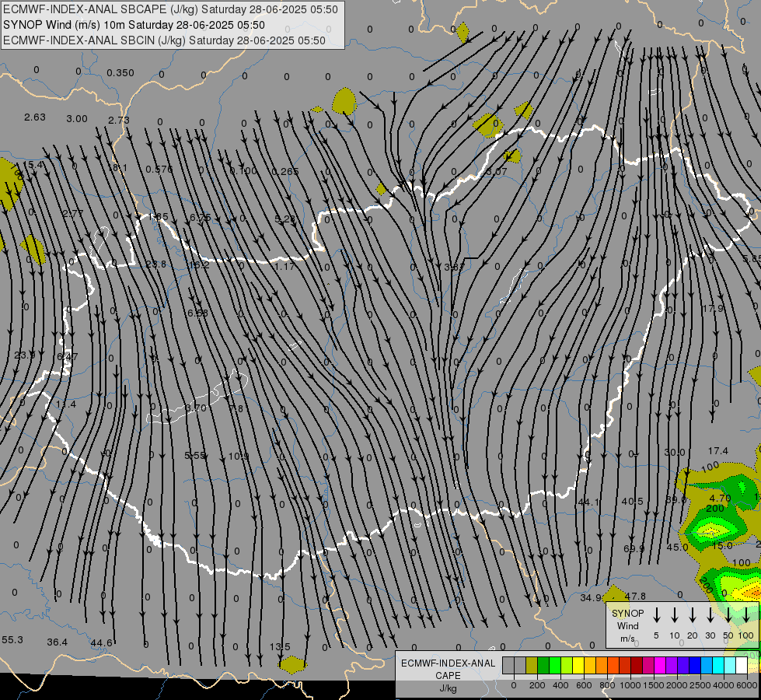761x700 pixels.
Task: Click the 1500 tick label in legend
Action: coord(654,685)
